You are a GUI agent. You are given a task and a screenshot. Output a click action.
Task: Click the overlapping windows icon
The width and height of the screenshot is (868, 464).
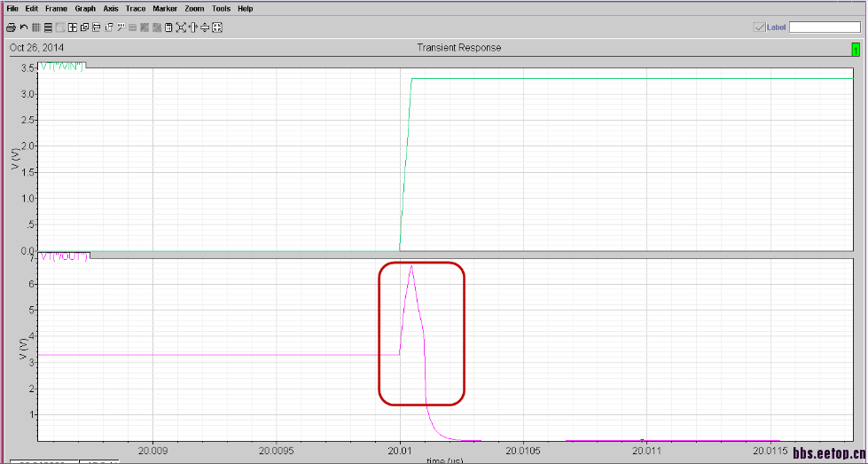85,28
